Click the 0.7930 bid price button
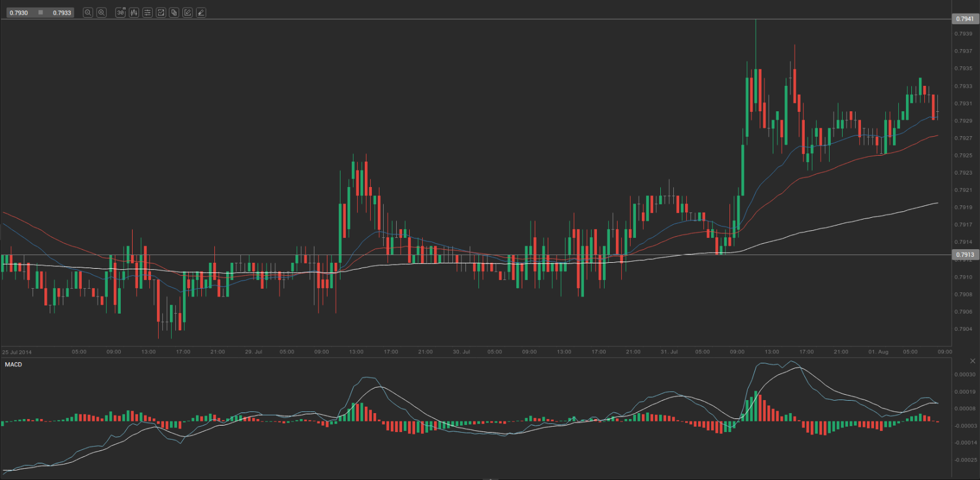980x480 pixels. [19, 12]
